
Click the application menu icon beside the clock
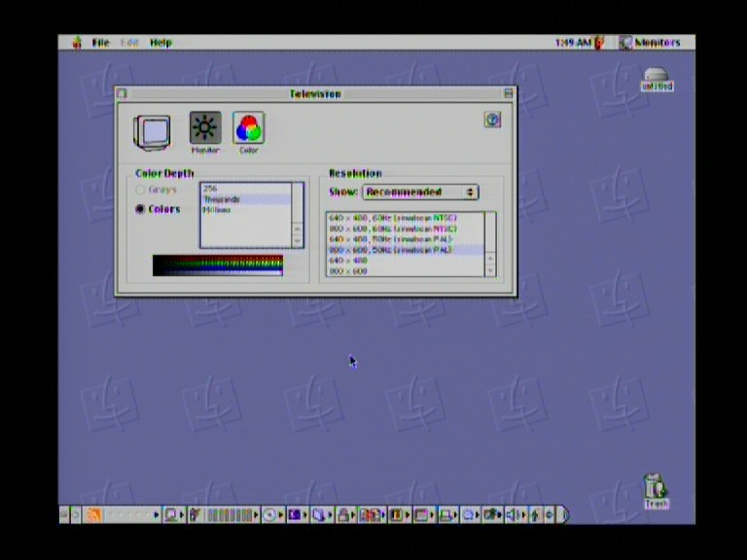599,43
